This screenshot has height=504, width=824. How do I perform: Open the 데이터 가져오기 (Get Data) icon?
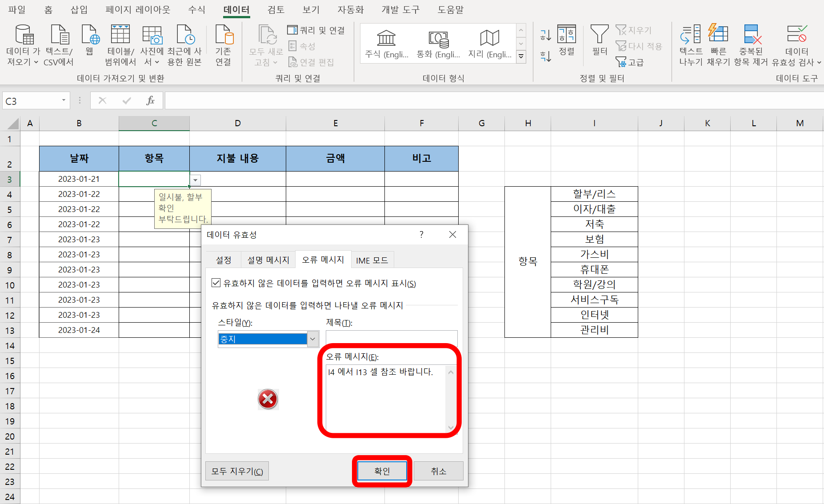click(x=24, y=35)
